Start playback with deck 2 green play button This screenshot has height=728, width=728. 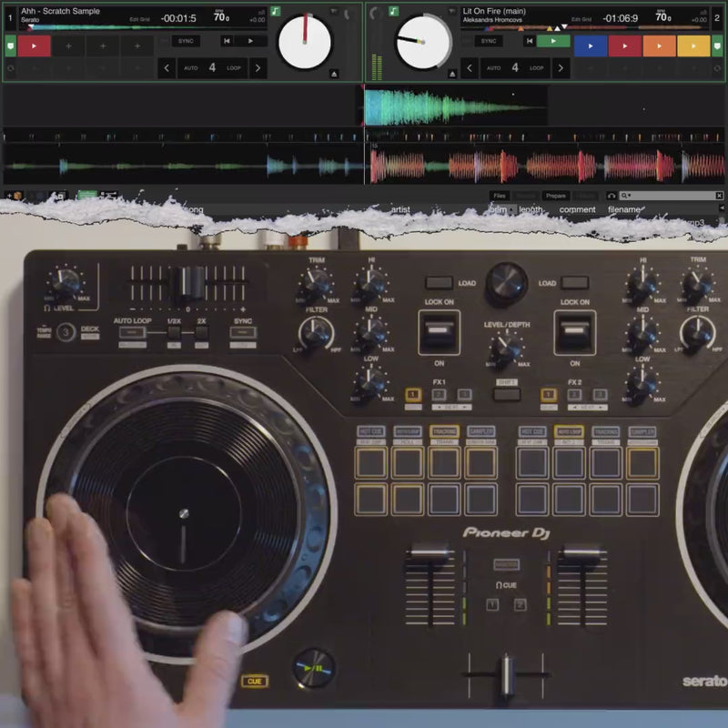click(553, 41)
